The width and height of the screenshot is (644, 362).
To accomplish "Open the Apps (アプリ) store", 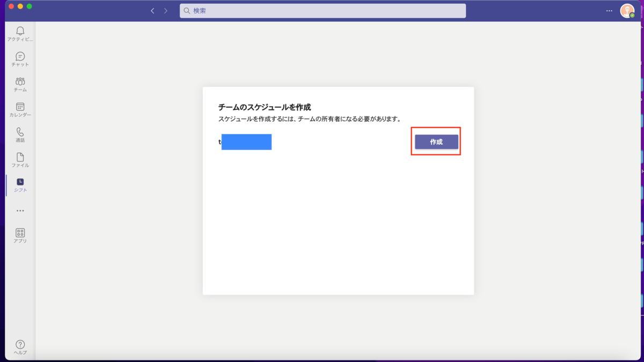I will point(20,236).
